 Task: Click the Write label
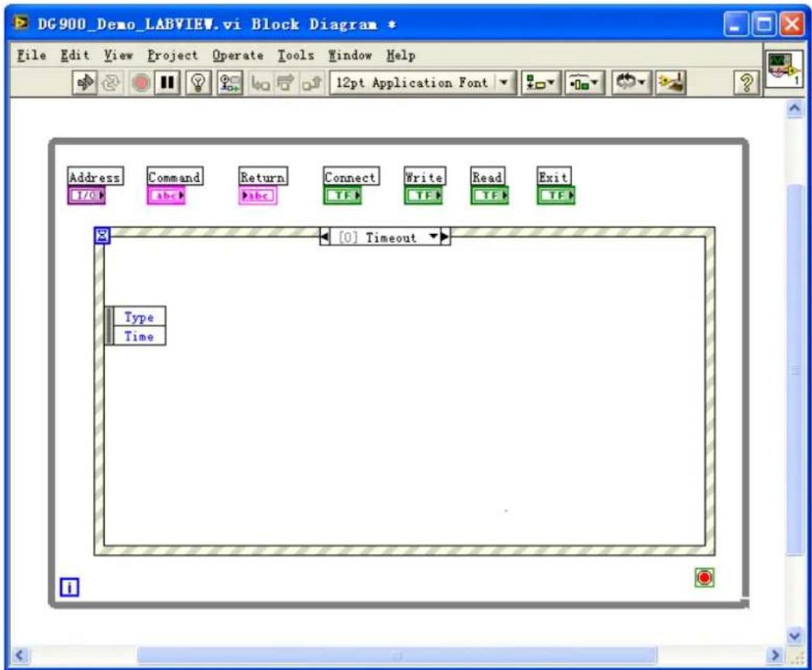coord(425,177)
